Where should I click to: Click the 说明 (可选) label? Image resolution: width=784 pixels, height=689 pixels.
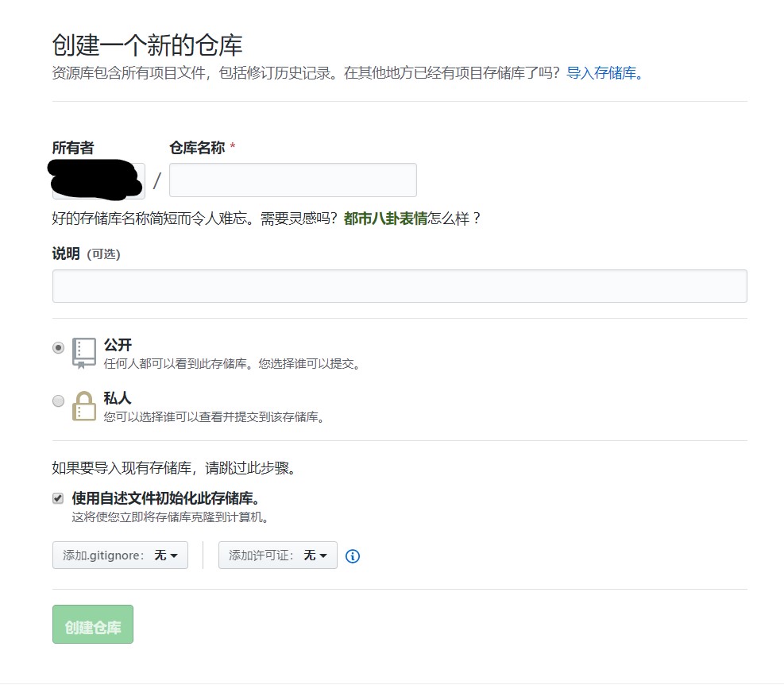point(86,254)
